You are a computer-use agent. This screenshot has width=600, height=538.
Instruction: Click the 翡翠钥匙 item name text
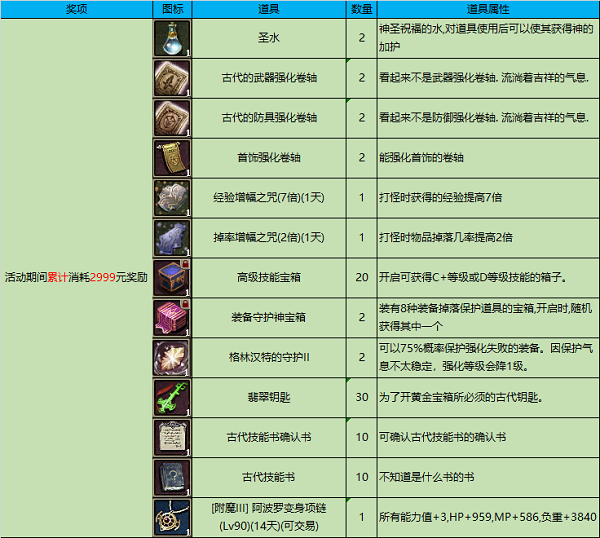268,397
